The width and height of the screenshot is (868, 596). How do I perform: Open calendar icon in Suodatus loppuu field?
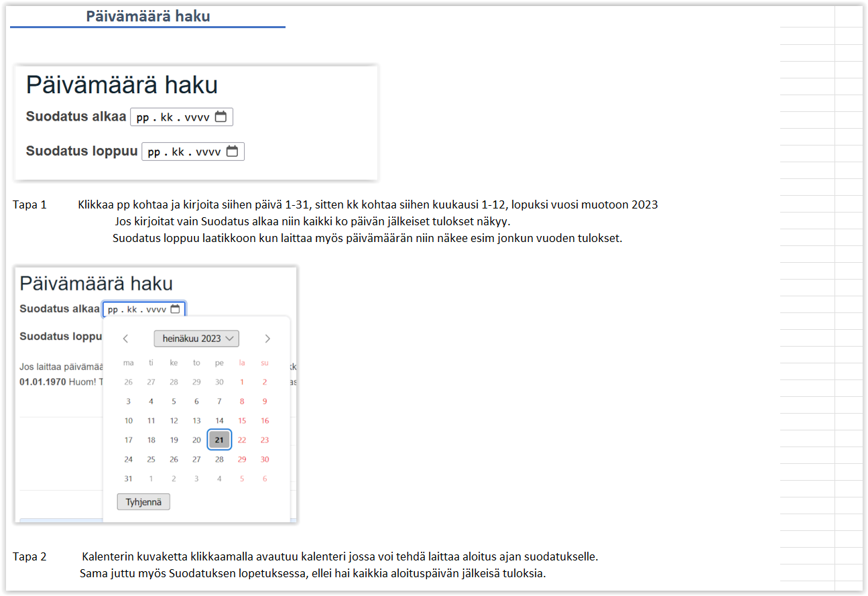tap(232, 152)
